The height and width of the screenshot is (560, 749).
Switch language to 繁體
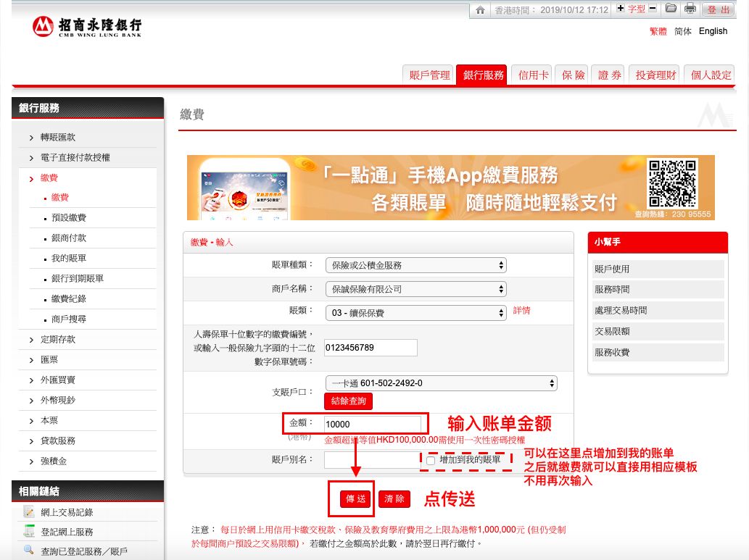point(658,31)
